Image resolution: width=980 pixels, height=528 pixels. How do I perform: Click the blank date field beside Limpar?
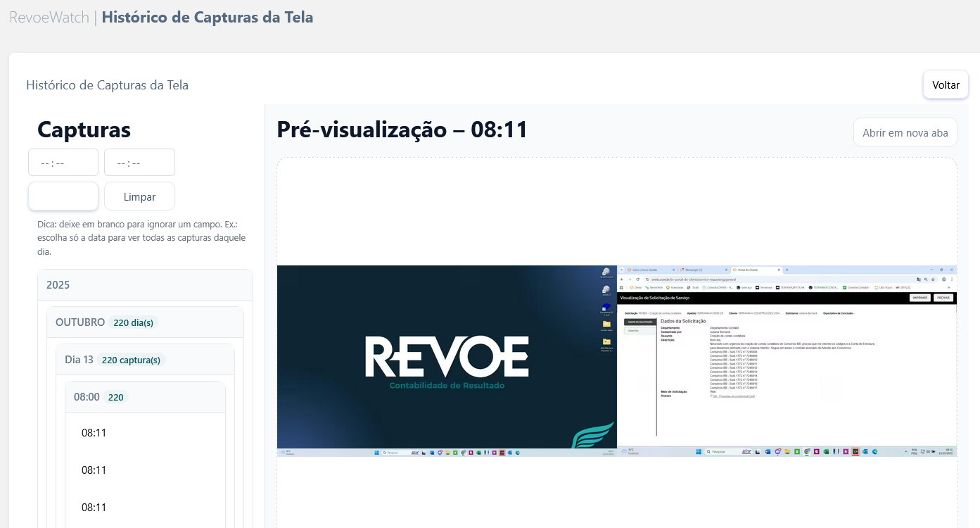[63, 196]
